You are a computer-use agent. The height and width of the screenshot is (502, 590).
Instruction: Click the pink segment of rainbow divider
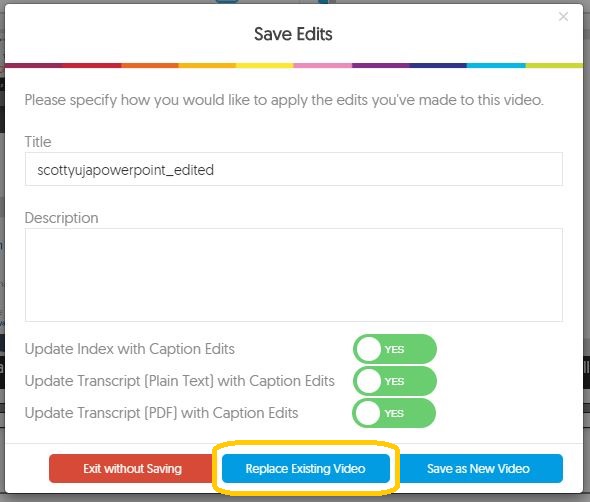[322, 65]
